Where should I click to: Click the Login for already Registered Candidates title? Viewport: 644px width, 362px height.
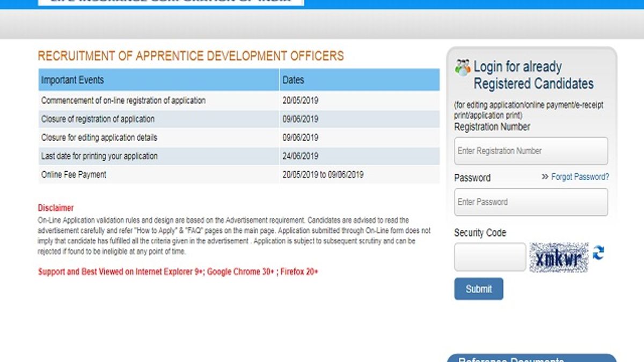tap(533, 75)
